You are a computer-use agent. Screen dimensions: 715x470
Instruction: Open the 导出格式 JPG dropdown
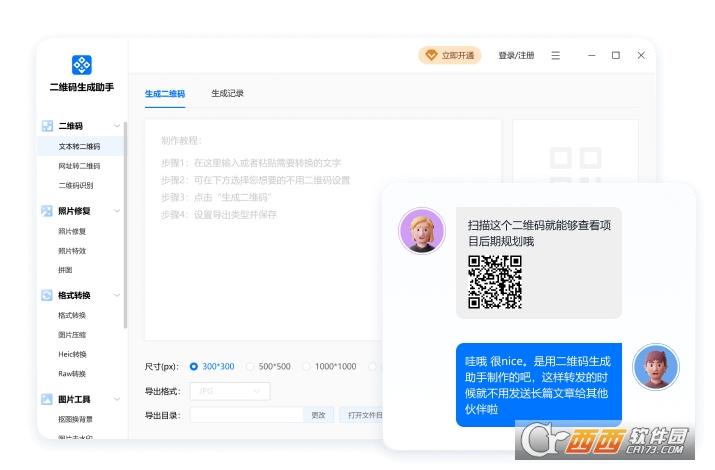point(230,391)
